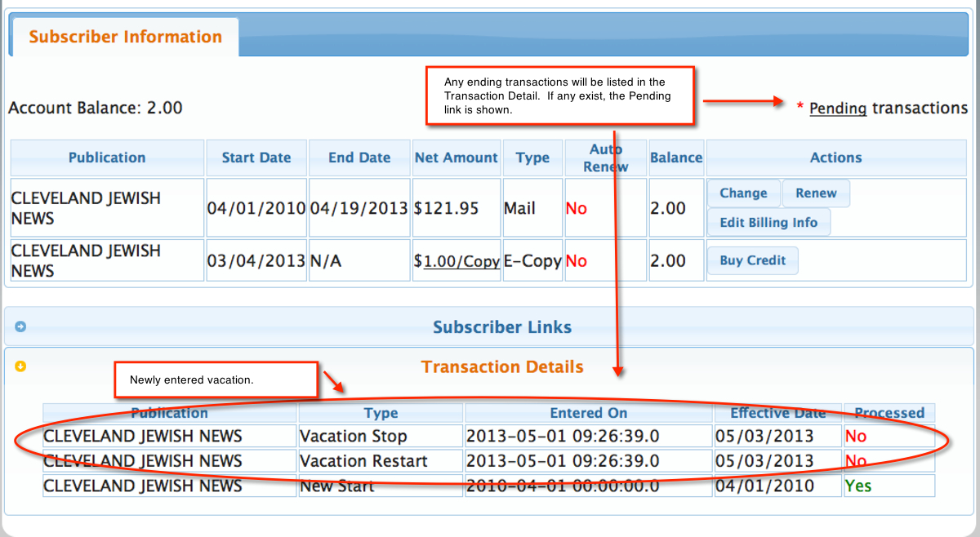Click the E-Copy type cell
This screenshot has height=537, width=980.
coord(532,261)
